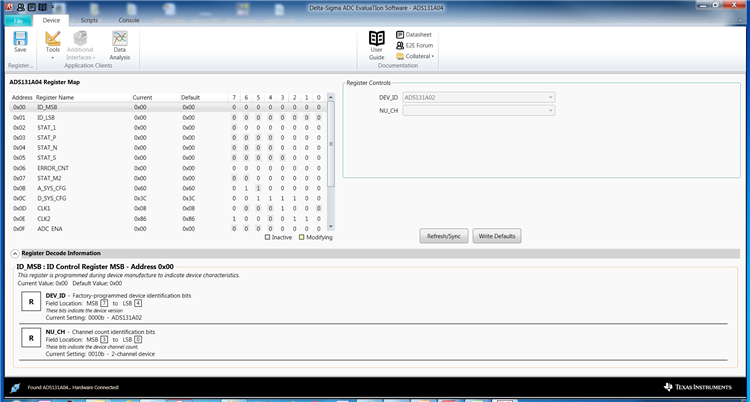The image size is (750, 402).
Task: Select the ADC_ENA register row
Action: [168, 229]
